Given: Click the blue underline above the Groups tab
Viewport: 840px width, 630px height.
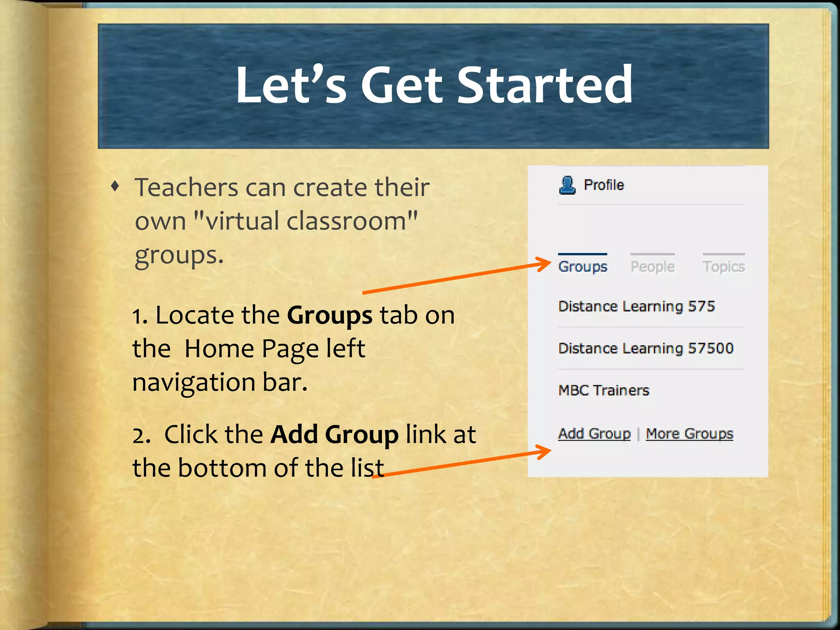Looking at the screenshot, I should (582, 254).
